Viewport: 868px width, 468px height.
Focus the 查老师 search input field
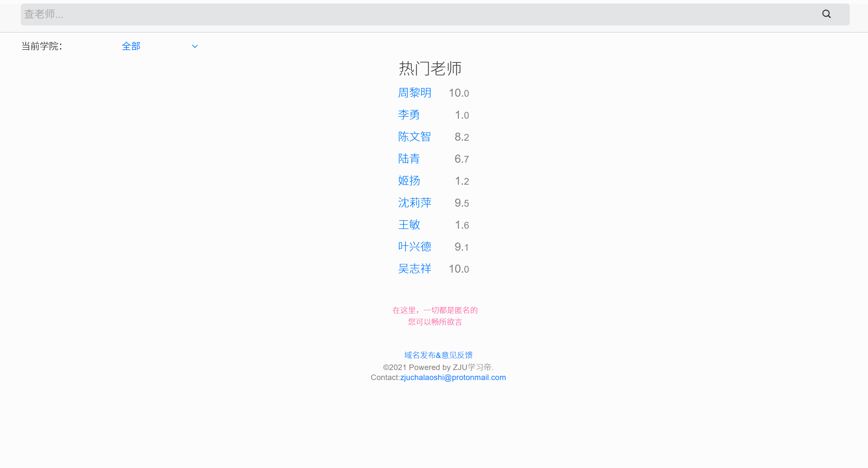404,14
